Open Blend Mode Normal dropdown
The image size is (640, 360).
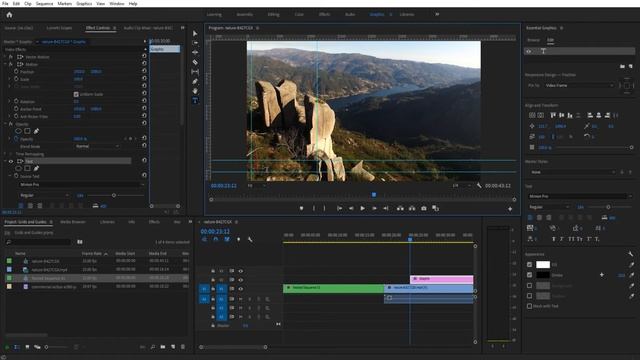pyautogui.click(x=98, y=146)
